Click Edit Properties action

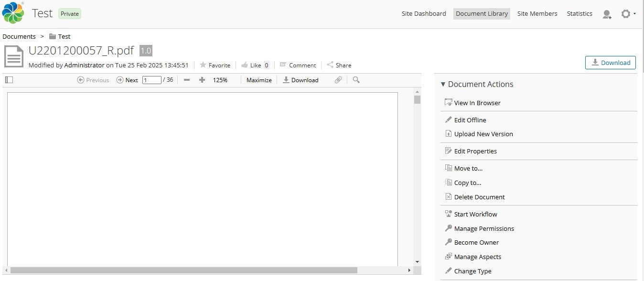click(471, 151)
